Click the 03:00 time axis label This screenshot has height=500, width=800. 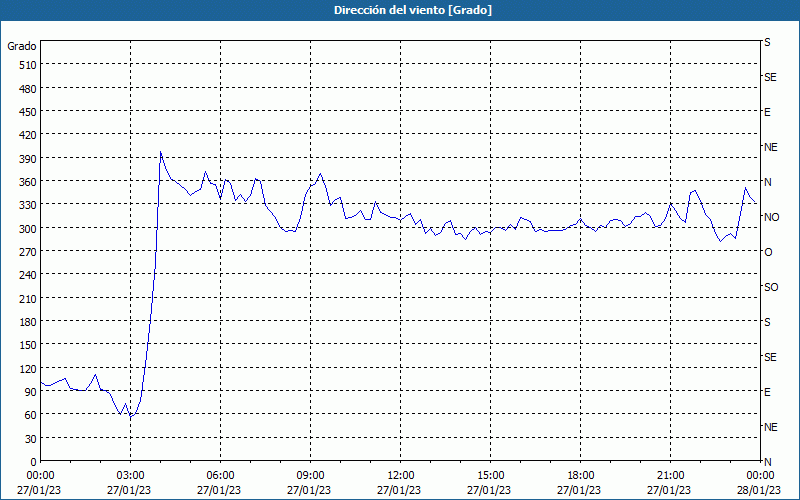pos(131,476)
